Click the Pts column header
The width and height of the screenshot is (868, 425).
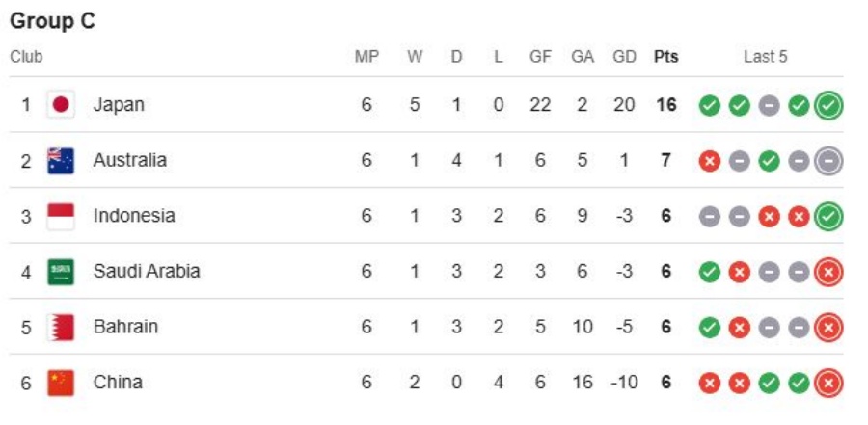point(665,57)
